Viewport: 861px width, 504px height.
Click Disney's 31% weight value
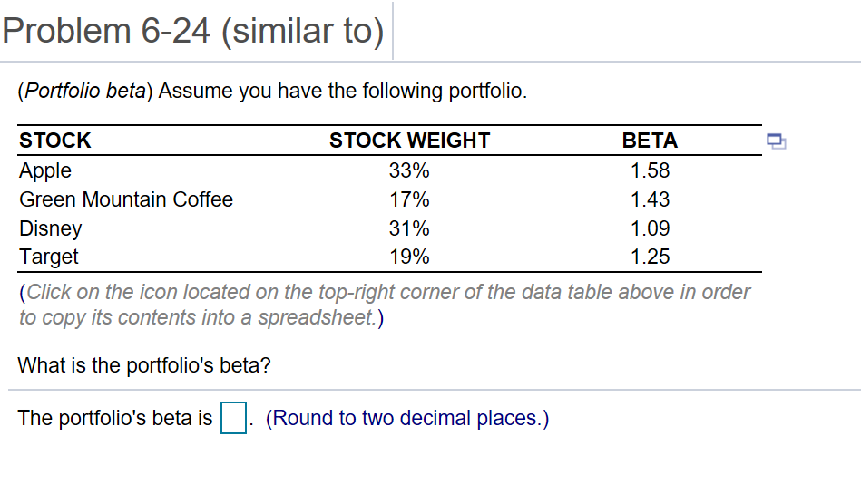(409, 228)
